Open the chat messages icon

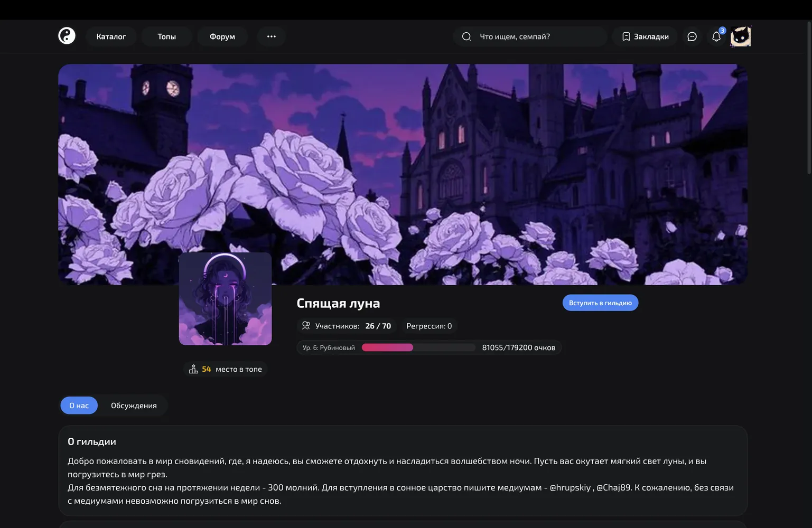(692, 36)
